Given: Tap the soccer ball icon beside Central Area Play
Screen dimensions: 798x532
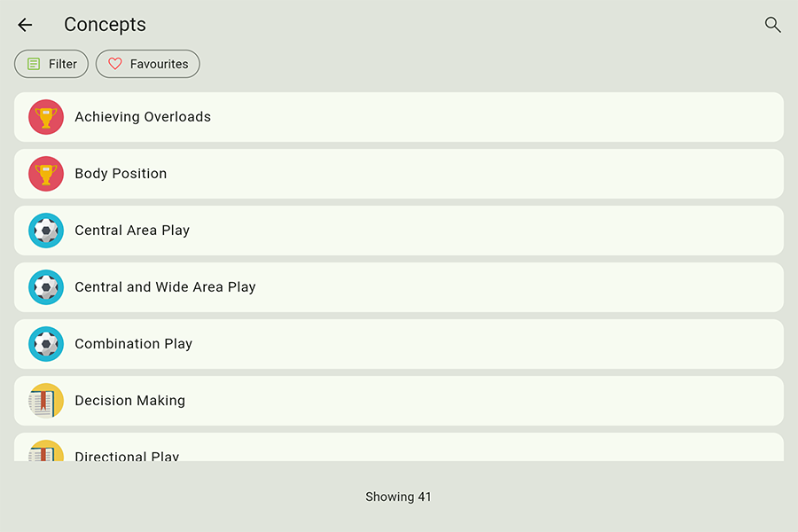Looking at the screenshot, I should [46, 231].
